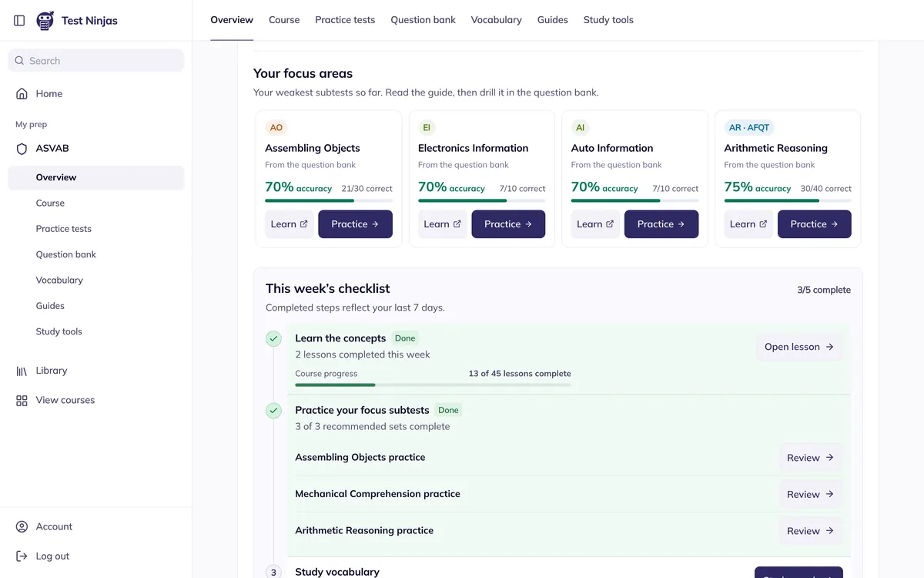Click the AI badge on Auto Information card

point(580,128)
